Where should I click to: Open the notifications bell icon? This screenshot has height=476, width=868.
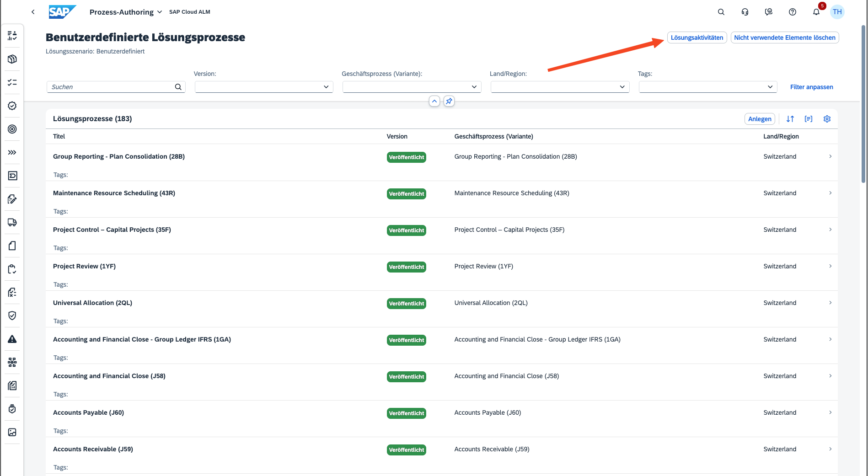[816, 12]
